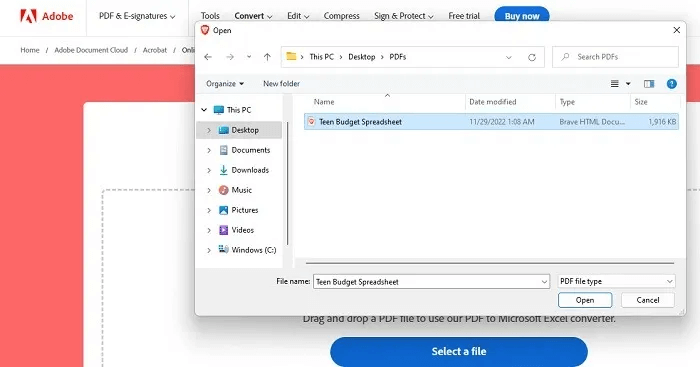Open the Organize dropdown menu
Image resolution: width=700 pixels, height=367 pixels.
pos(225,83)
